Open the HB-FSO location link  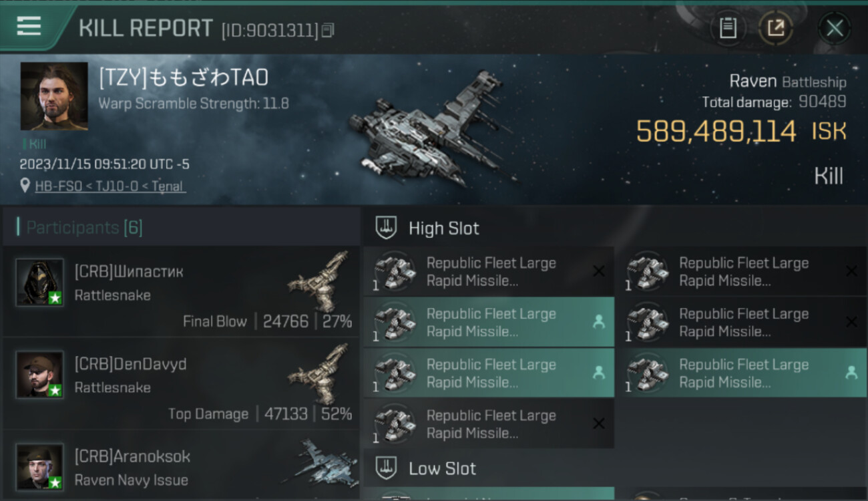(110, 186)
